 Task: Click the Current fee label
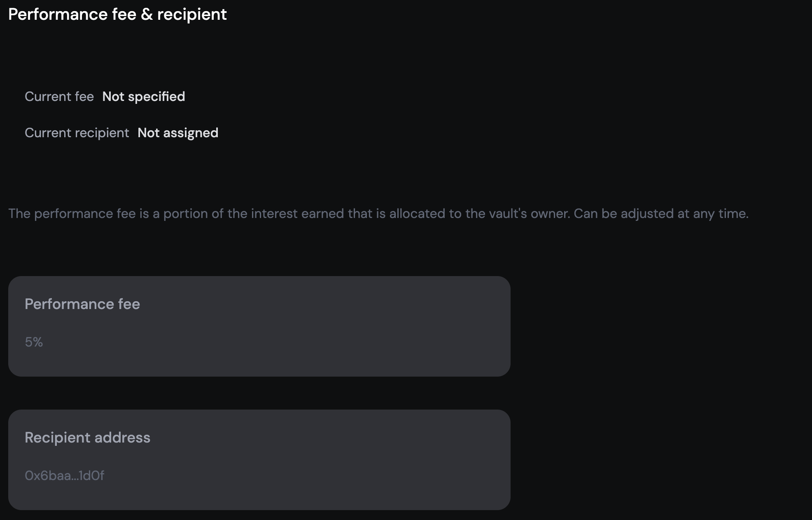(59, 96)
